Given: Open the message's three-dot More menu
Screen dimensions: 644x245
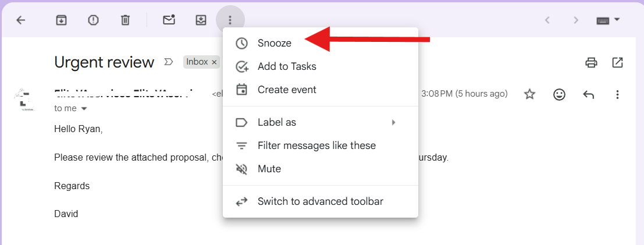Looking at the screenshot, I should (617, 95).
